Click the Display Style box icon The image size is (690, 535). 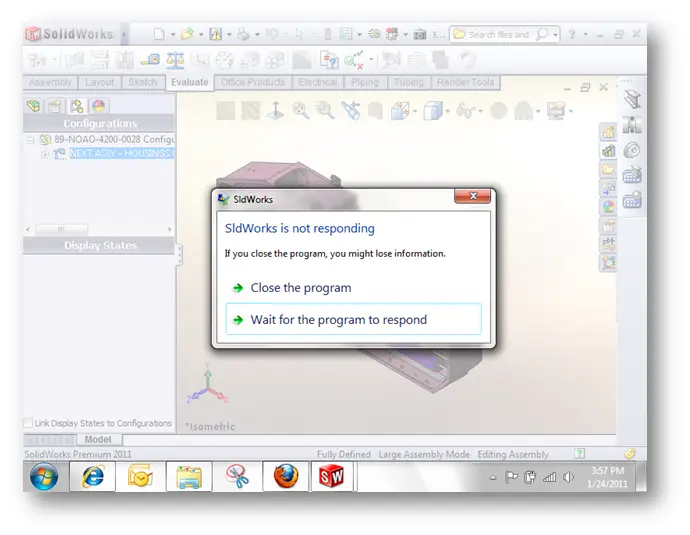[x=433, y=110]
